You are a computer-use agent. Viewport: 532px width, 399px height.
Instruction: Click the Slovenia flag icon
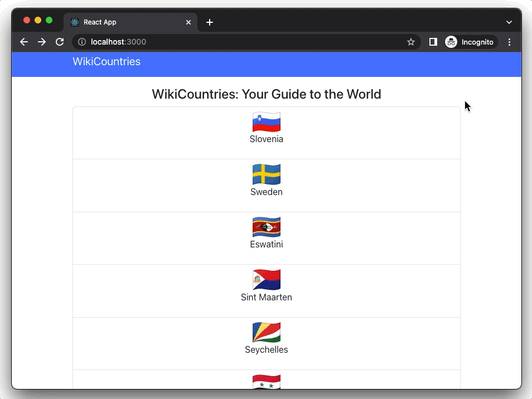point(266,121)
